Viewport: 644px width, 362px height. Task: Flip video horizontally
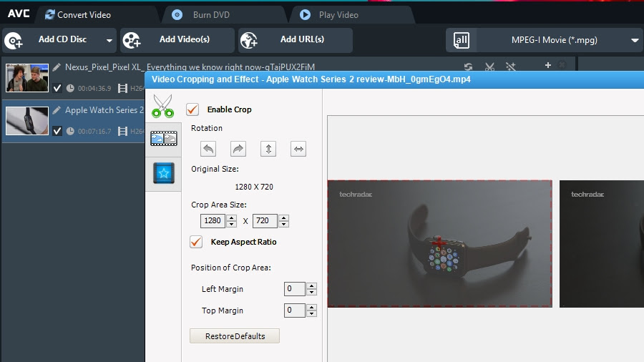coord(298,149)
